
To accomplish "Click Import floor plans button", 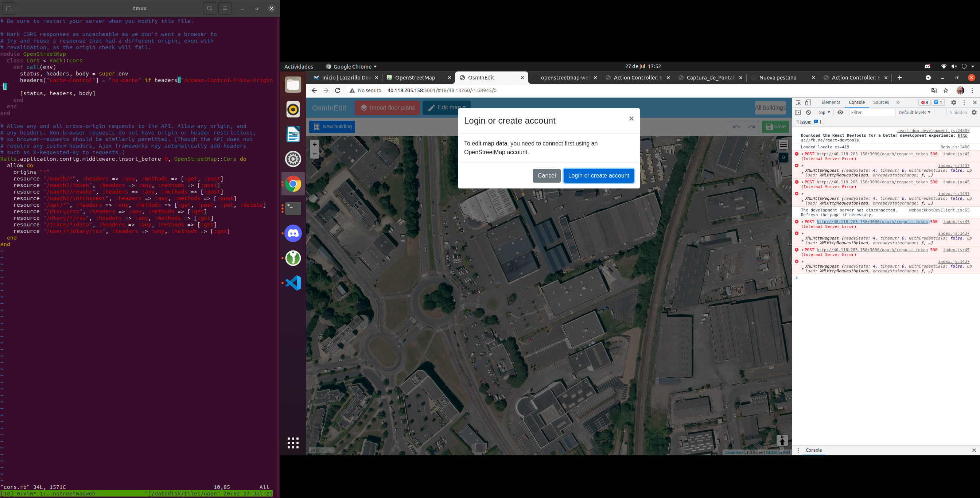I will point(387,108).
